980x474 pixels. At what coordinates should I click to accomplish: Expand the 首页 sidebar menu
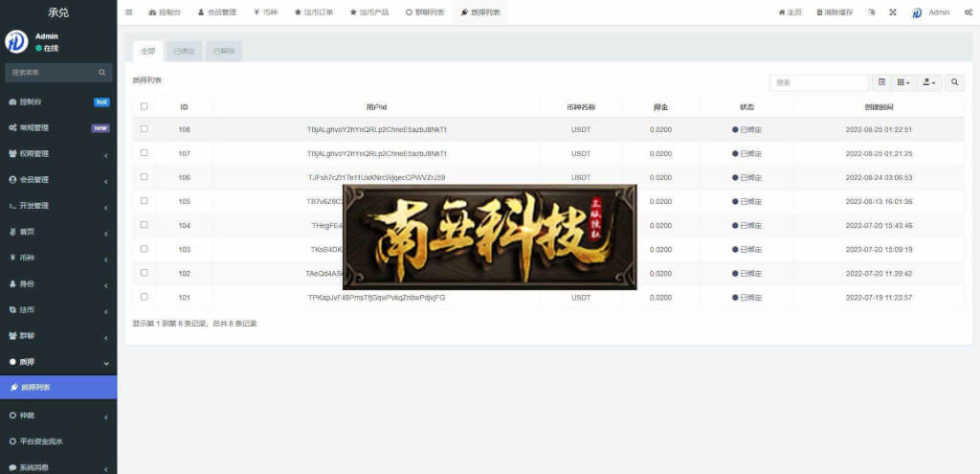[58, 232]
